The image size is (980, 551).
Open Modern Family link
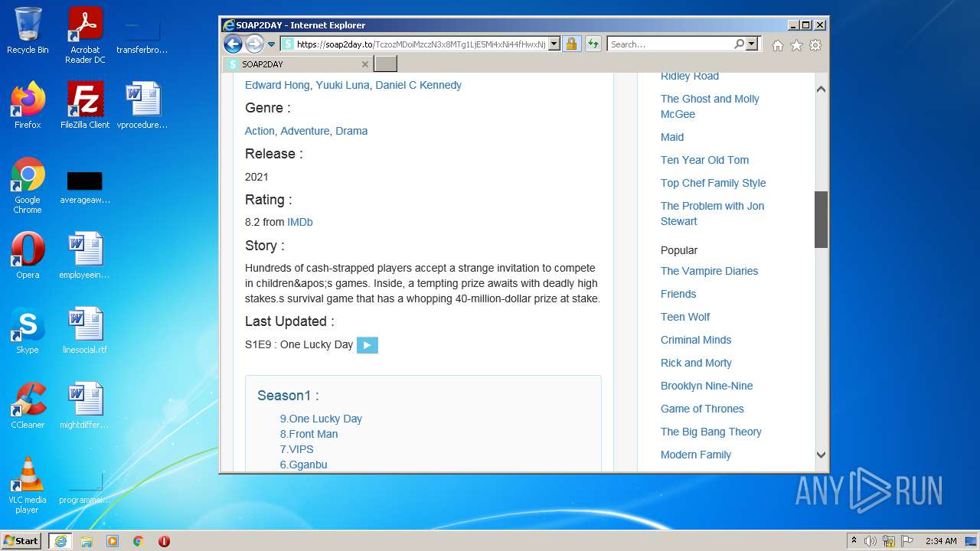click(696, 455)
